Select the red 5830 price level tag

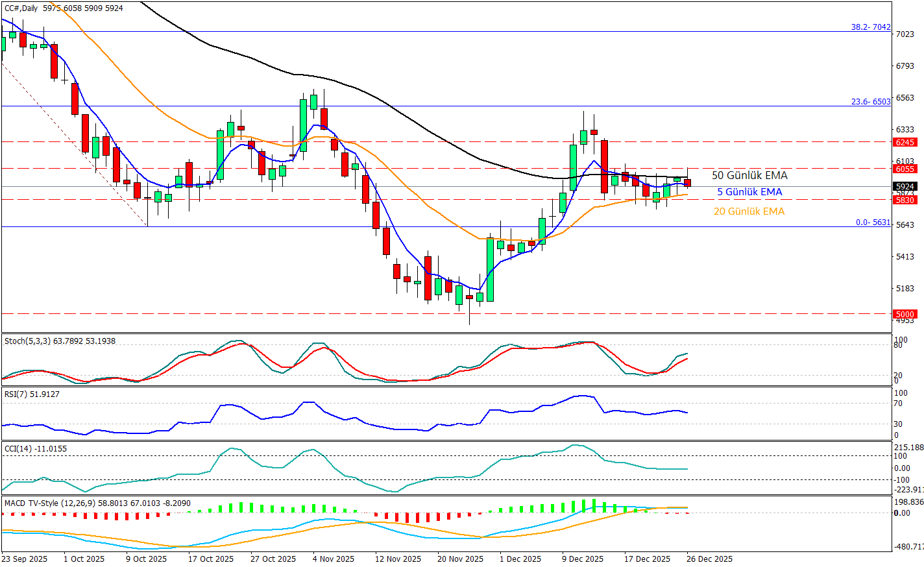[x=905, y=200]
